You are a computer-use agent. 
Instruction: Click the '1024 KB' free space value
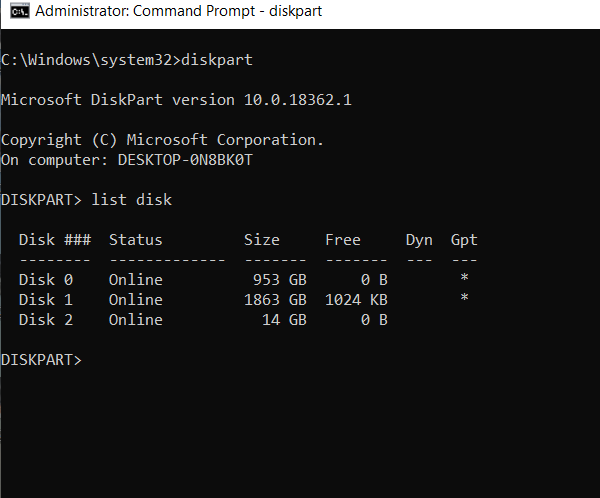click(356, 300)
